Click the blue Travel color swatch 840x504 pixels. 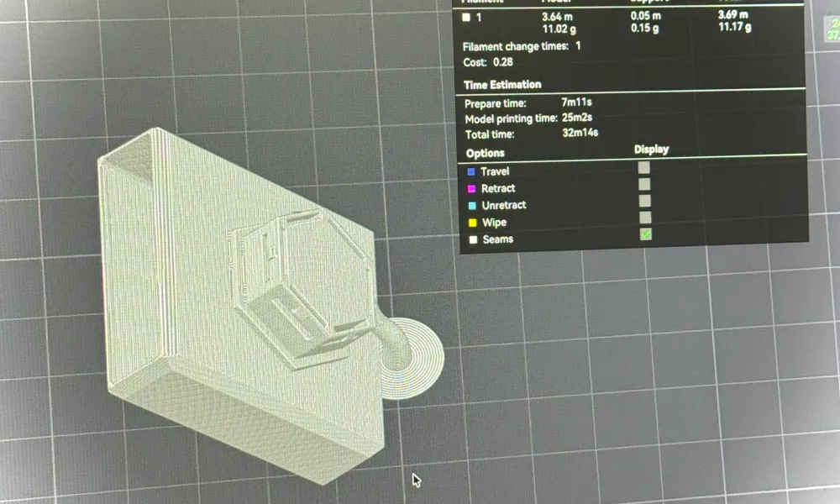click(471, 172)
